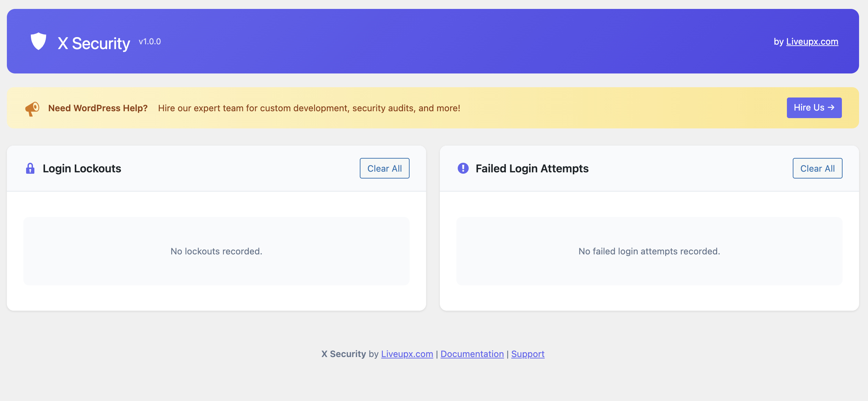Click the lock icon beside Login Lockouts

point(30,168)
